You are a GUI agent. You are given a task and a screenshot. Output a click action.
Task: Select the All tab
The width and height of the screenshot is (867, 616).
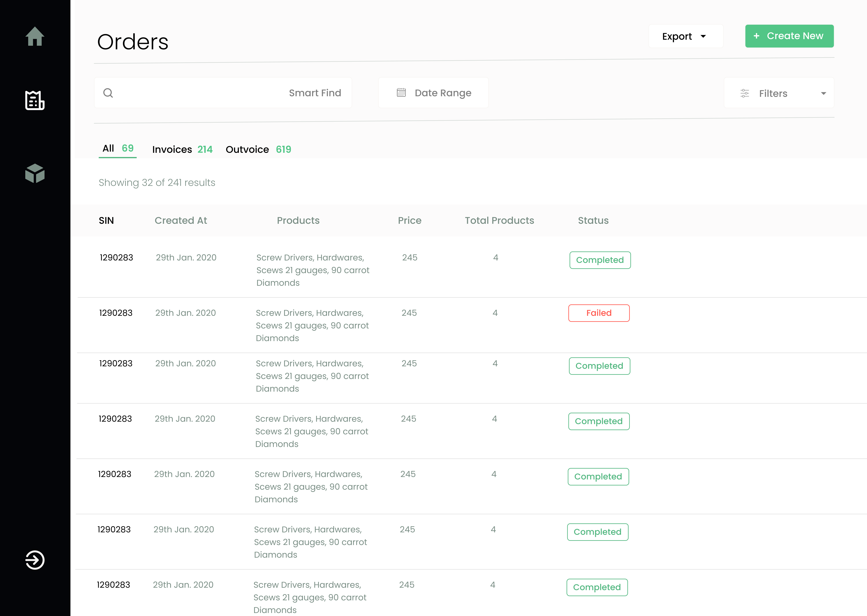118,148
